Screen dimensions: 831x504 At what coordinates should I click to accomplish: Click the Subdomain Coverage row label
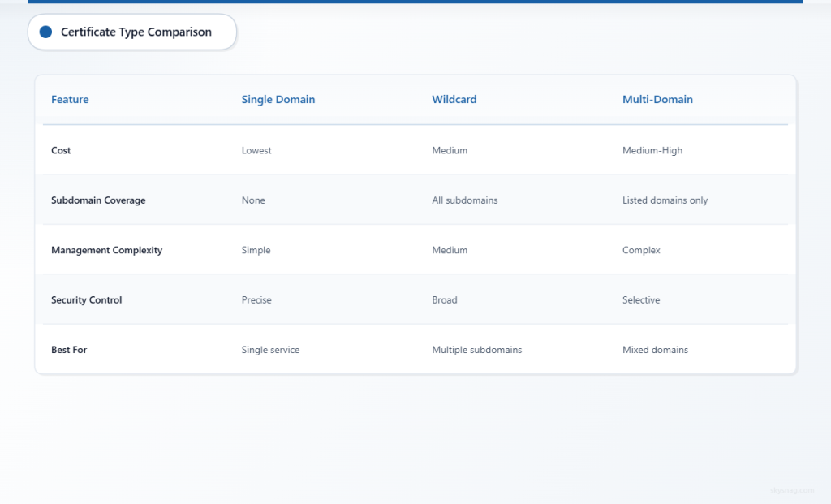98,200
